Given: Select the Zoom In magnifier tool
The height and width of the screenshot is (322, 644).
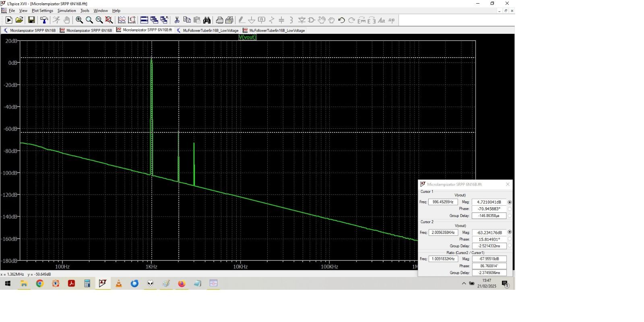Looking at the screenshot, I should [x=79, y=20].
